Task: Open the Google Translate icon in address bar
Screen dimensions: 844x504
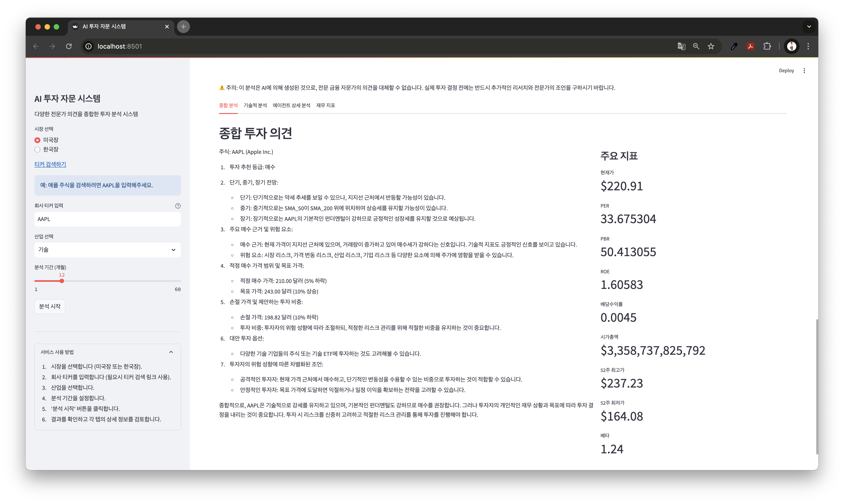Action: [681, 46]
